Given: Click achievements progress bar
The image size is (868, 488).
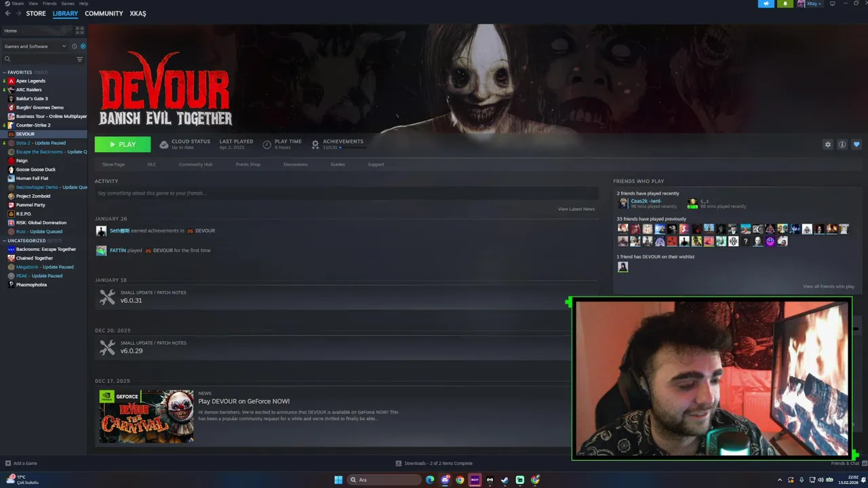Looking at the screenshot, I should coord(352,147).
